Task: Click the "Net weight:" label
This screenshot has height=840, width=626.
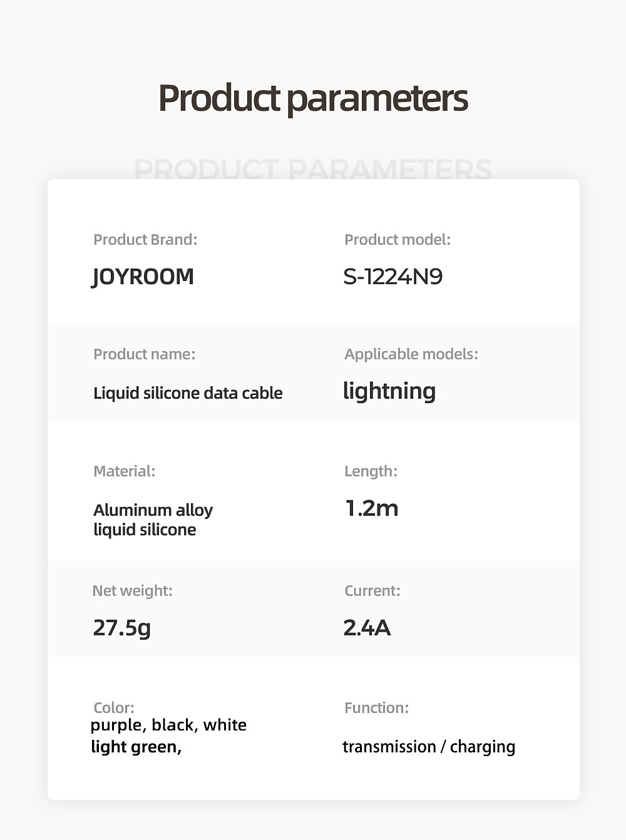Action: (x=132, y=590)
